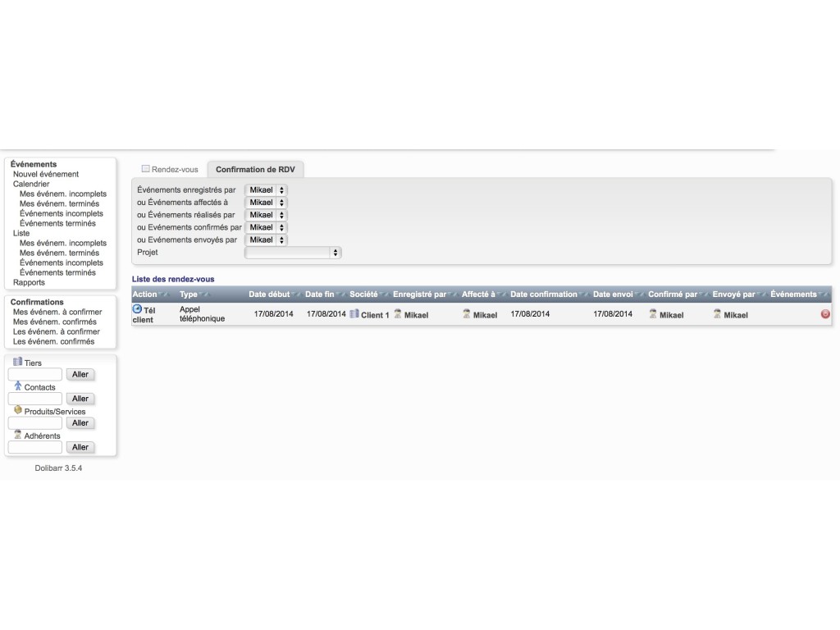The height and width of the screenshot is (630, 840).
Task: Open the Calendrier link
Action: coord(31,184)
